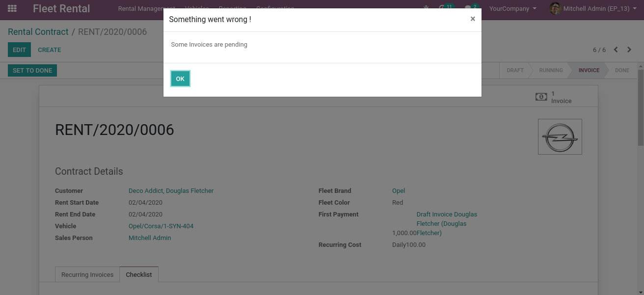Click the Mitchell Admin avatar image
The height and width of the screenshot is (295, 644).
[x=555, y=8]
